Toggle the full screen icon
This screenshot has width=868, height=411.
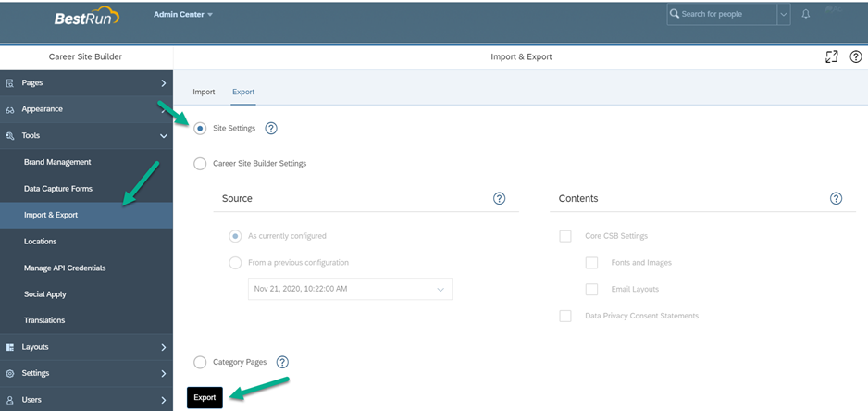(832, 56)
